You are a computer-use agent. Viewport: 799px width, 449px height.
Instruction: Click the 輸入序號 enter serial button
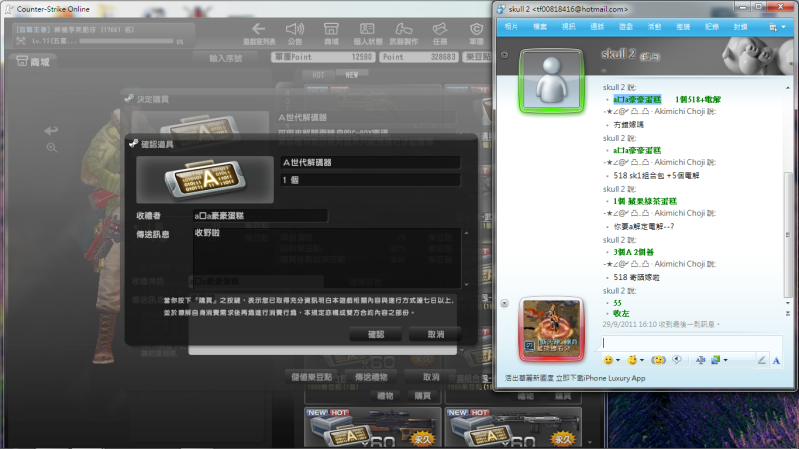(226, 58)
